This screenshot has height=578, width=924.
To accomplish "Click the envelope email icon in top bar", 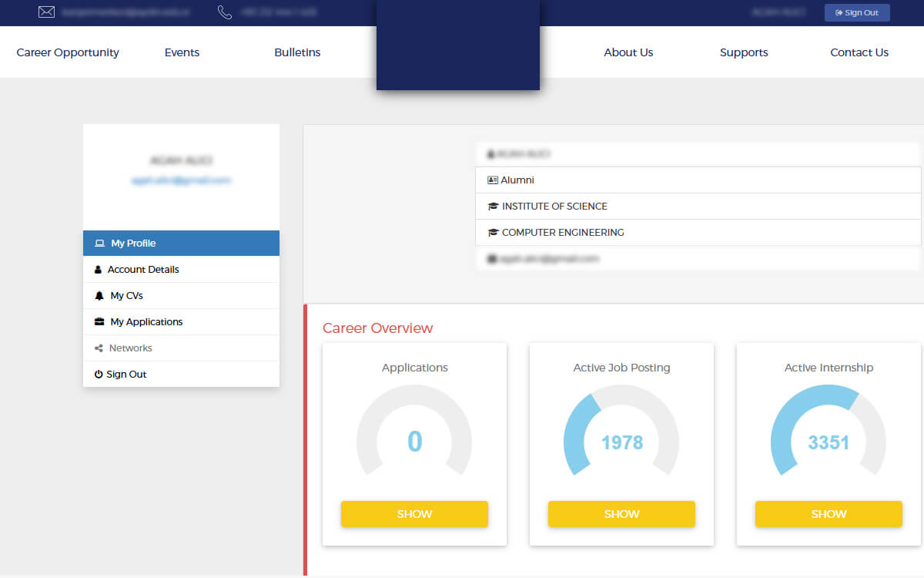I will point(46,12).
